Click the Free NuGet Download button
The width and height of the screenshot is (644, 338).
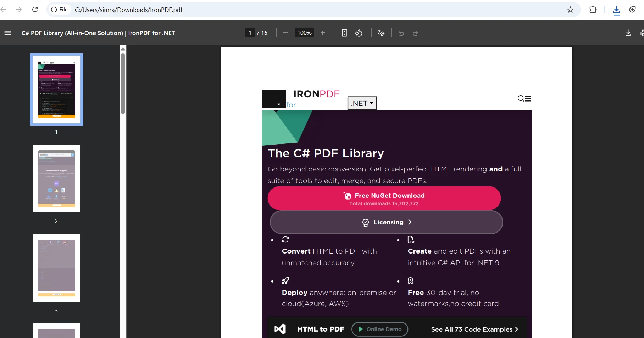pyautogui.click(x=384, y=198)
